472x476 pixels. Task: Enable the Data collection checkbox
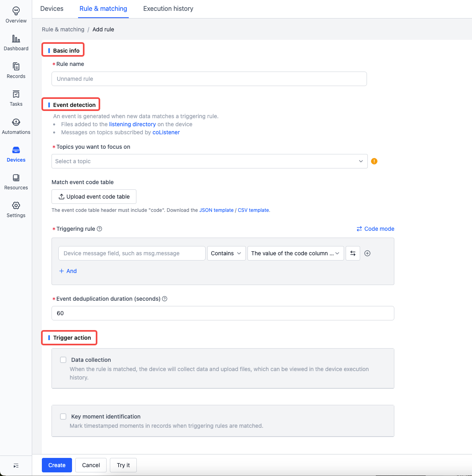pos(63,360)
